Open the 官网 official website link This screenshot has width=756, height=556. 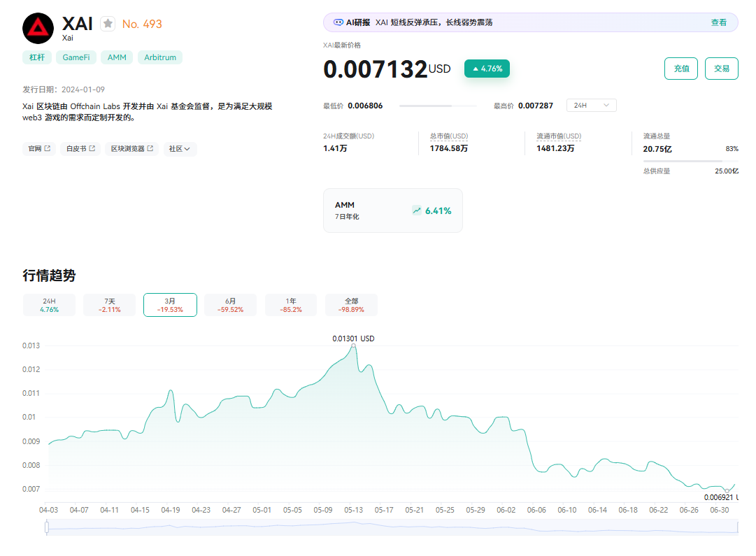[39, 148]
